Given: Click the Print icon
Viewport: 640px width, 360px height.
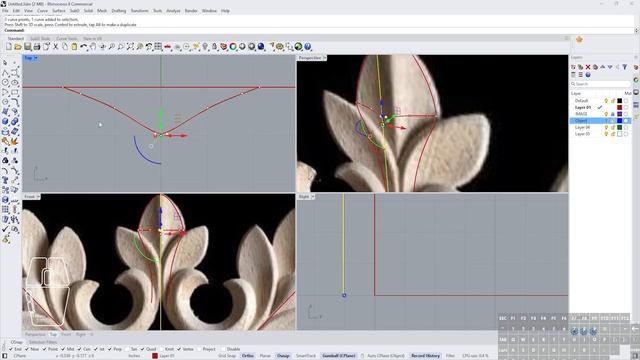Looking at the screenshot, I should point(37,47).
